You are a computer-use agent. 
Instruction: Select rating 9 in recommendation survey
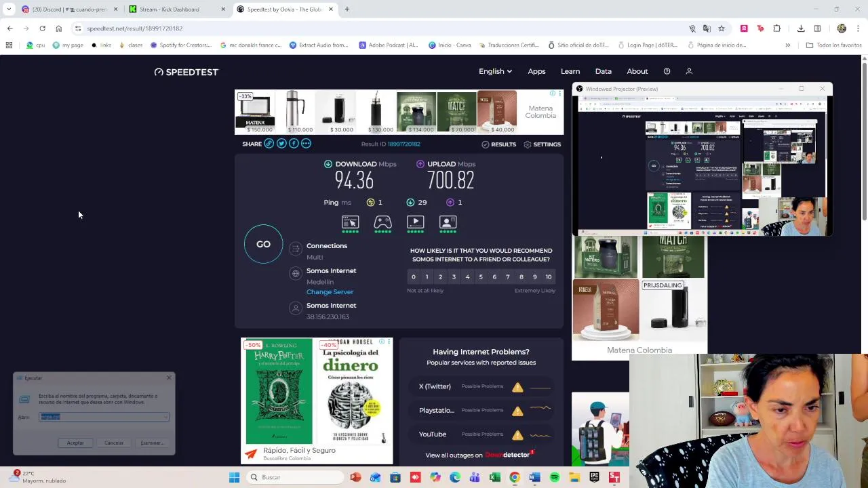tap(535, 277)
